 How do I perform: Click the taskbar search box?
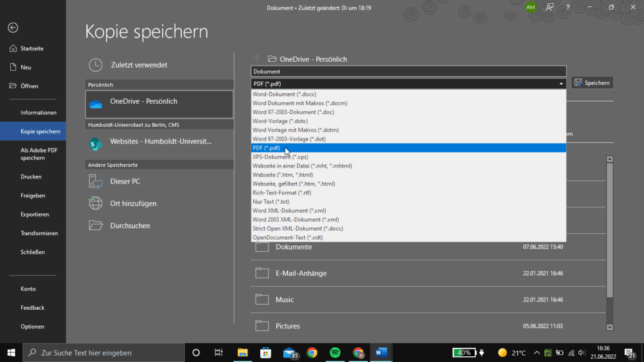click(x=104, y=352)
